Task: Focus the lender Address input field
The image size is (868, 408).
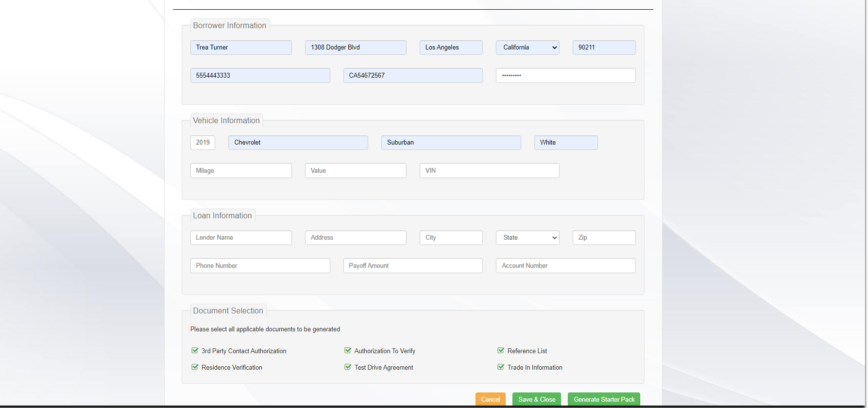Action: pyautogui.click(x=356, y=238)
